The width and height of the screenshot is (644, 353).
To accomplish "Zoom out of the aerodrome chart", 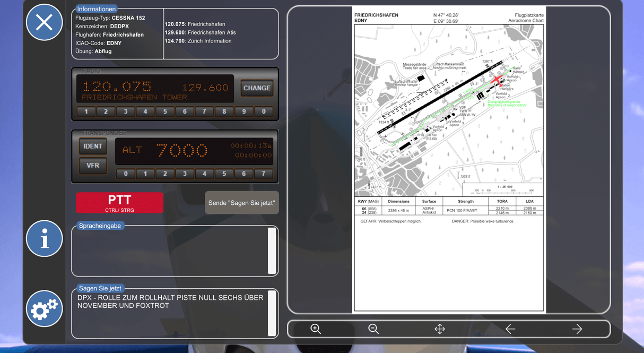I will pos(373,329).
